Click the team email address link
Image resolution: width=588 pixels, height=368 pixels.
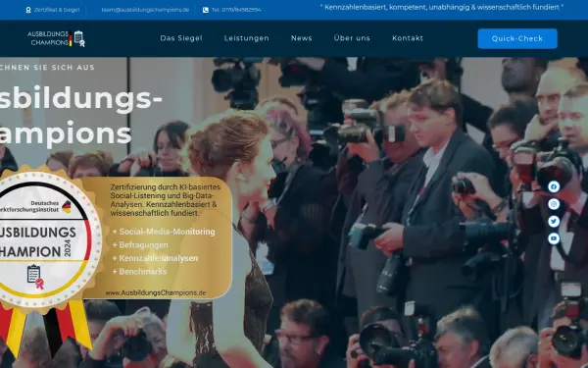point(145,10)
